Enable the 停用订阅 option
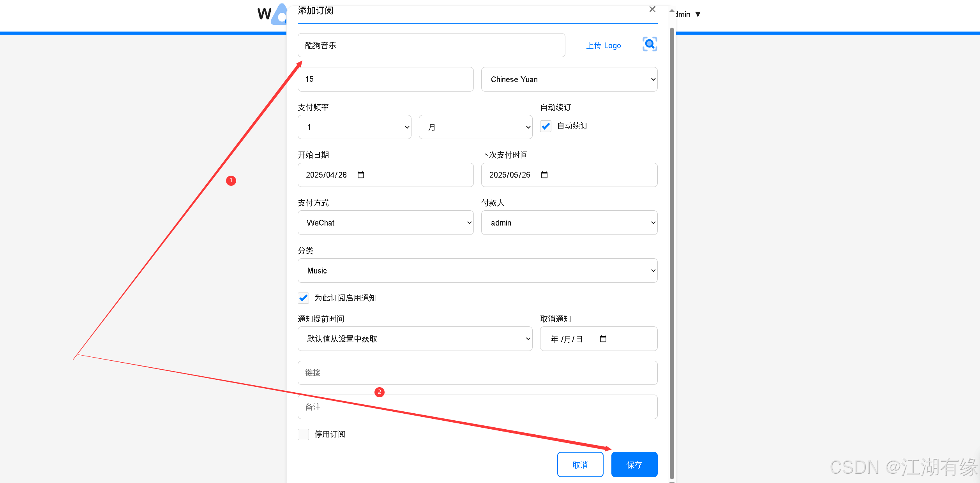The width and height of the screenshot is (980, 483). [x=303, y=434]
